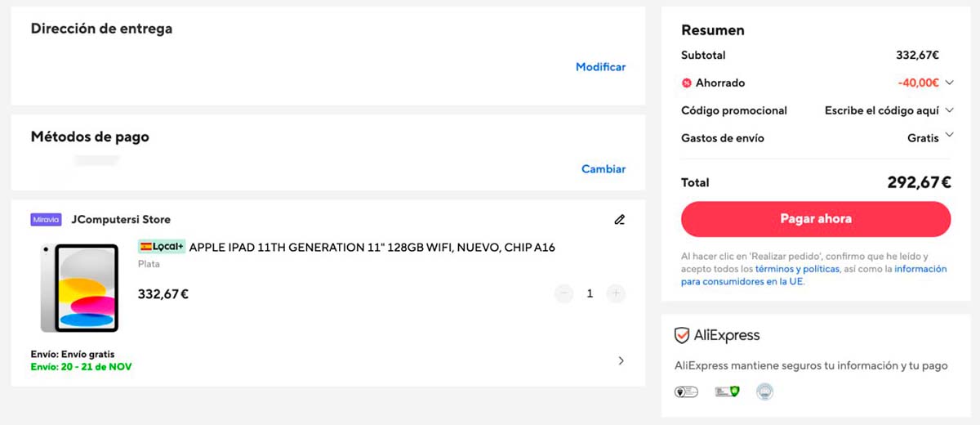Click the green shield security badge

point(726,392)
